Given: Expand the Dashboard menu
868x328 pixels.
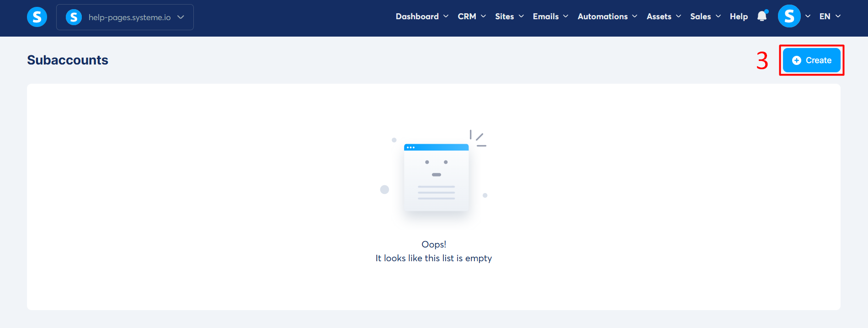Looking at the screenshot, I should coord(422,16).
